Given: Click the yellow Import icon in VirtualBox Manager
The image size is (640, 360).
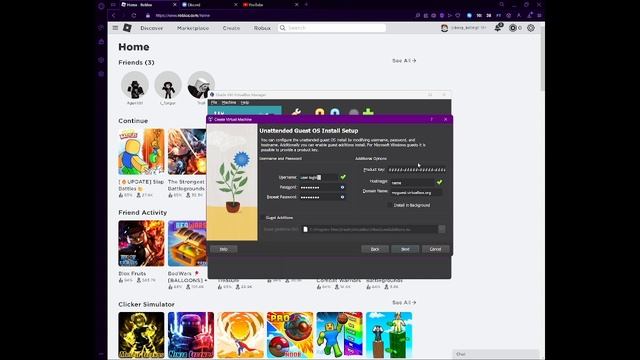Looking at the screenshot, I should click(x=320, y=112).
